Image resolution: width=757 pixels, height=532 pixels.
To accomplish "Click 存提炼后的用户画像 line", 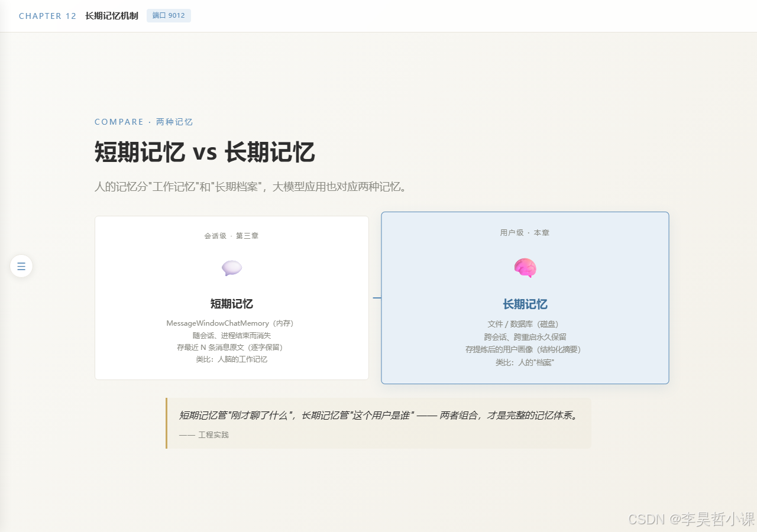I will coord(525,349).
